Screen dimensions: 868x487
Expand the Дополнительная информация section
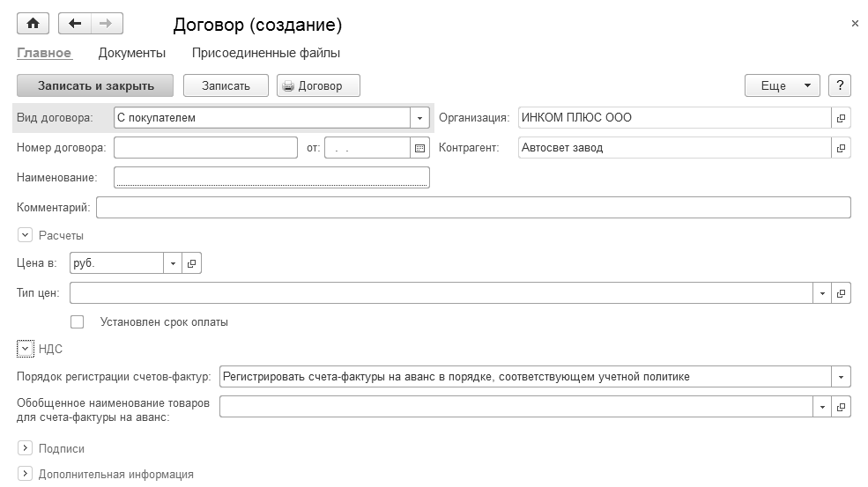pos(25,474)
